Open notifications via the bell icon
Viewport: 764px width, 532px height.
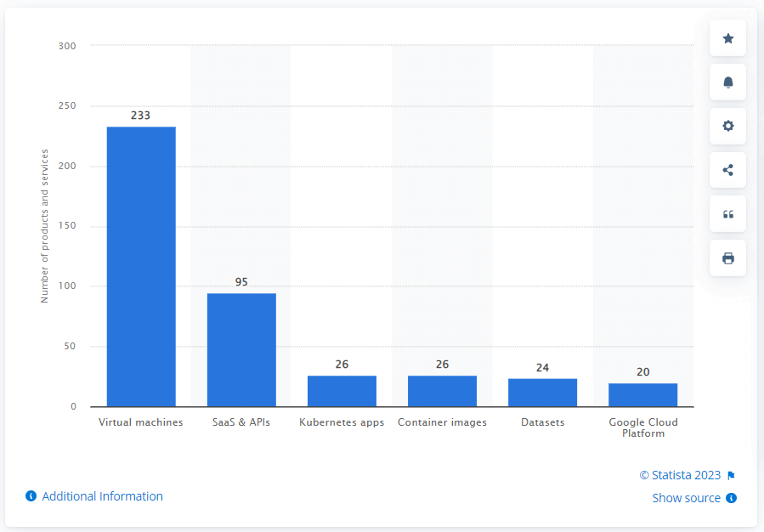coord(727,82)
